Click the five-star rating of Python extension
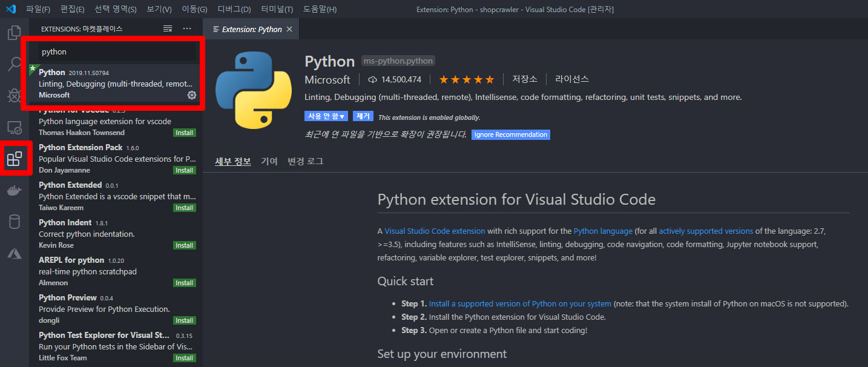 (x=467, y=79)
